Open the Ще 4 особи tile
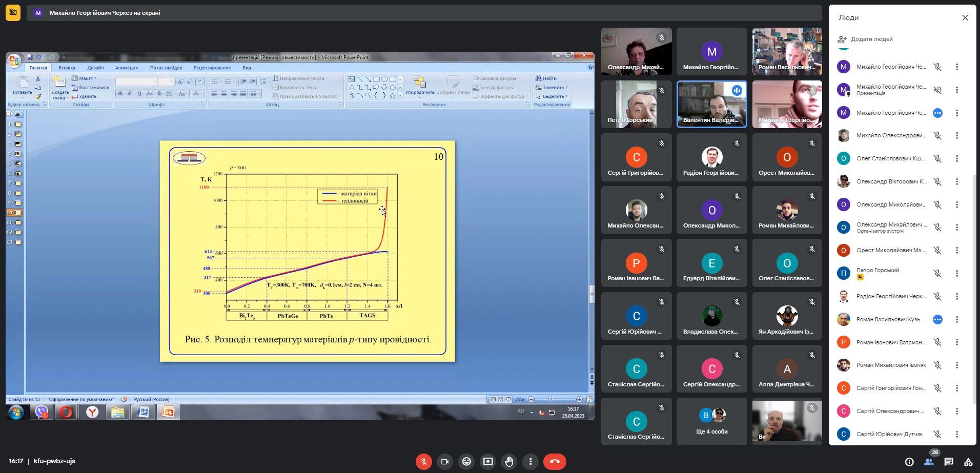Viewport: 980px width, 473px height. point(711,421)
